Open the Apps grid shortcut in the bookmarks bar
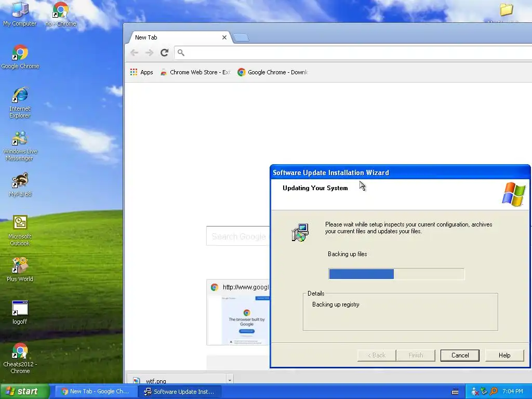This screenshot has width=532, height=399. tap(141, 72)
